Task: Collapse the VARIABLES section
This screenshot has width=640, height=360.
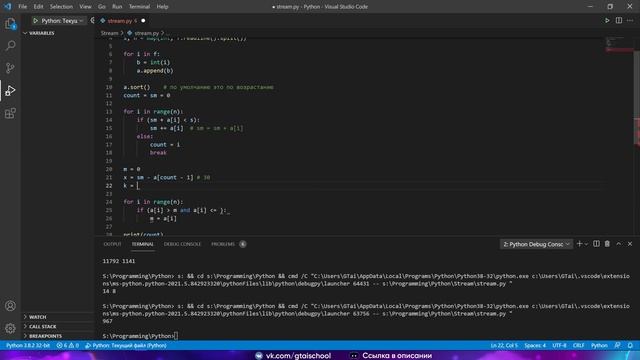Action: [x=41, y=33]
